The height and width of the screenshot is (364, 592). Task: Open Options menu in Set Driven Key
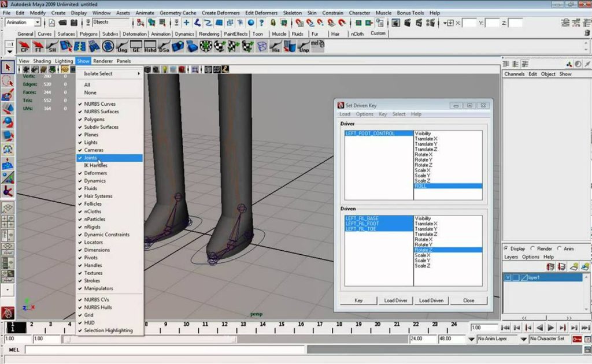pos(364,114)
